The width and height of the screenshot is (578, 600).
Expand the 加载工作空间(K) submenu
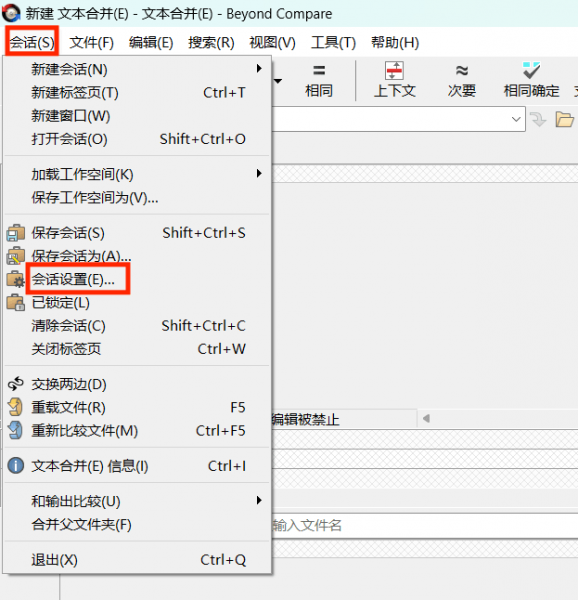(137, 174)
